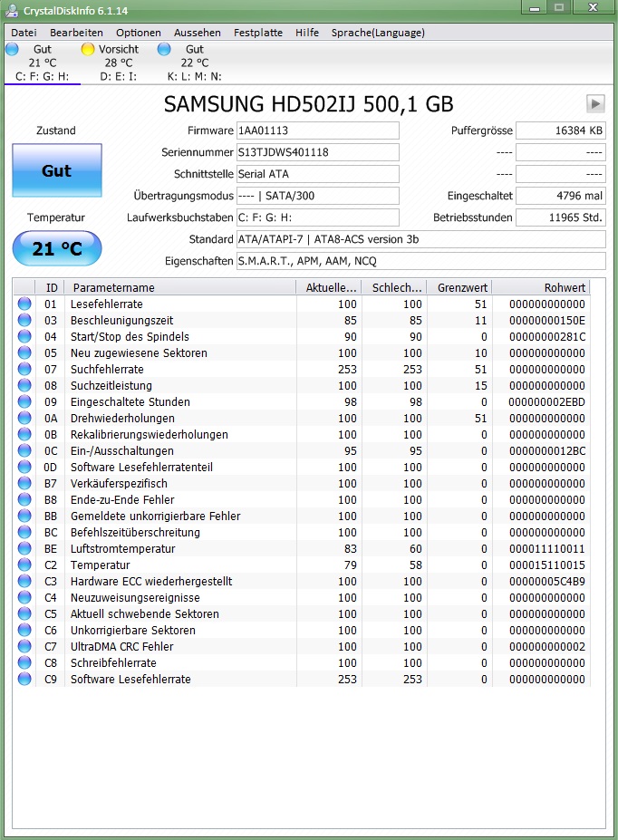Select the Software Lesefehlerratenteil row text
This screenshot has height=840, width=618.
[141, 468]
